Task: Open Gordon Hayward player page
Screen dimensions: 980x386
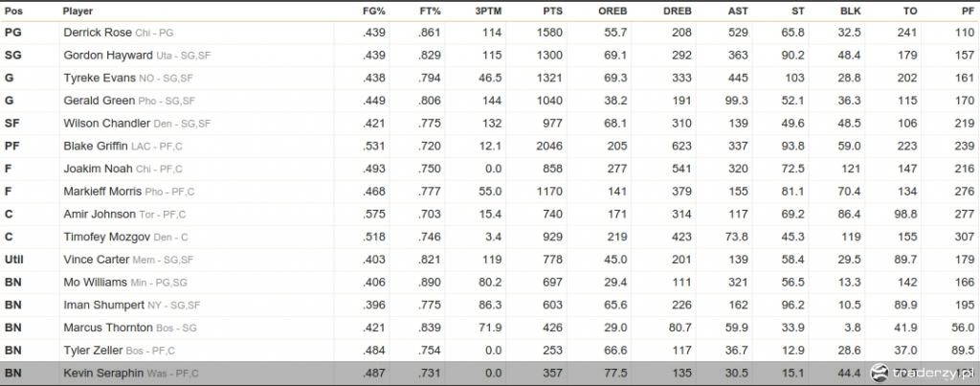Action: coord(107,55)
